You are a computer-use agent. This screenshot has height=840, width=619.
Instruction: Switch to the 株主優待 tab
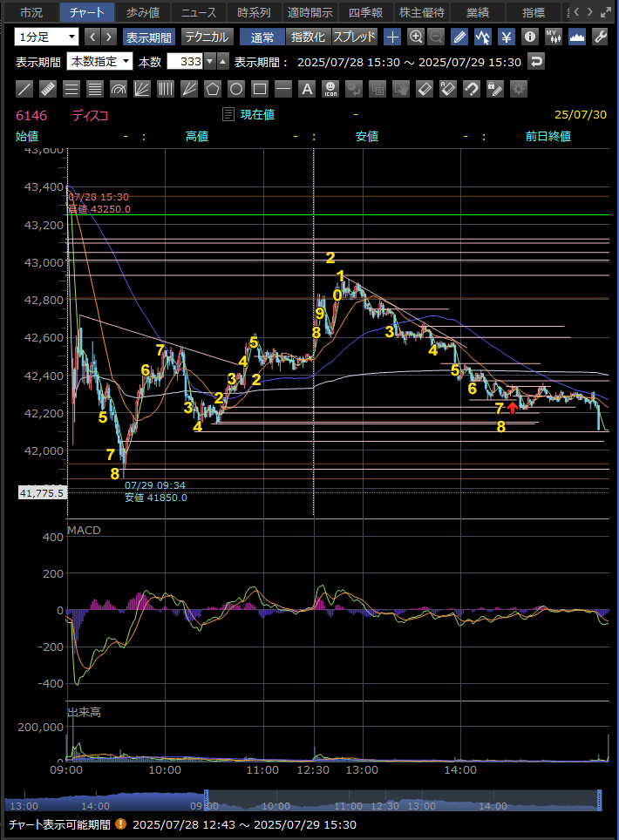[x=422, y=12]
